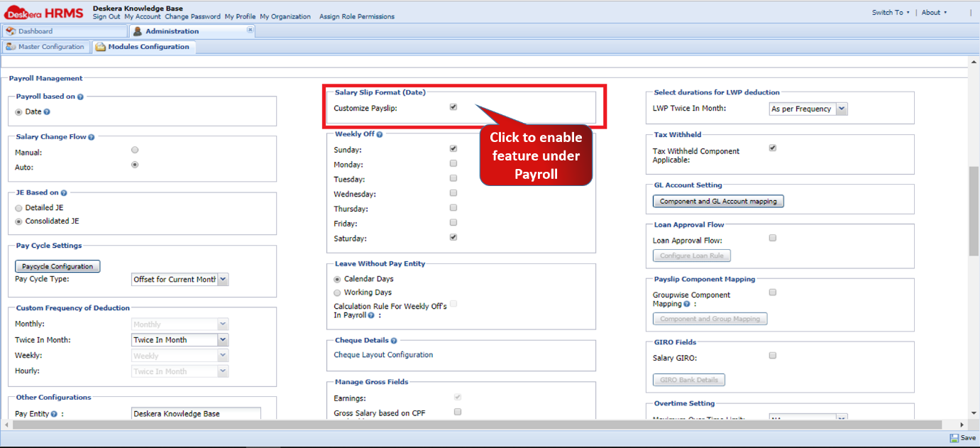This screenshot has height=448, width=980.
Task: Enable Monday under Weekly Off
Action: tap(453, 163)
